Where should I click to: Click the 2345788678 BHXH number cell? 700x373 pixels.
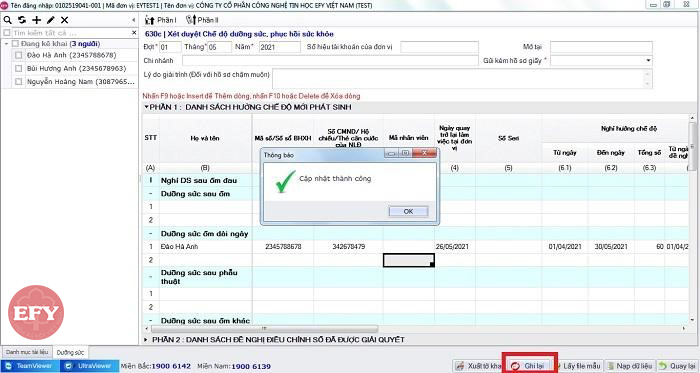283,247
